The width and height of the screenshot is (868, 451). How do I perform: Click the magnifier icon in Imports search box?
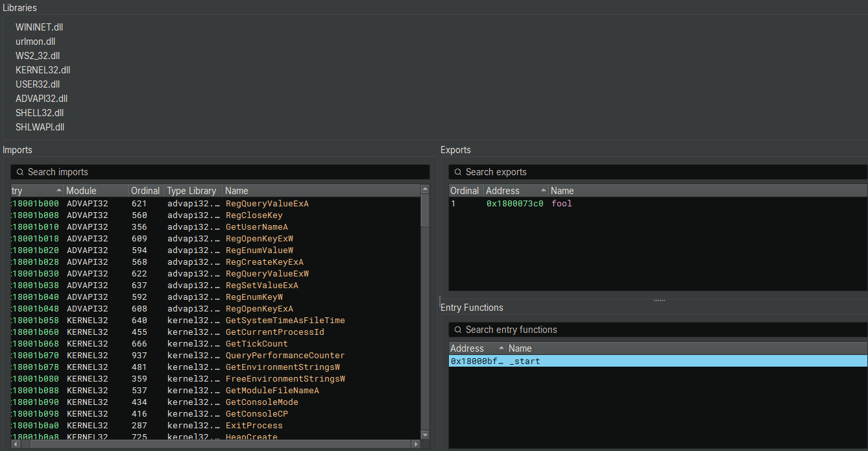click(x=19, y=172)
